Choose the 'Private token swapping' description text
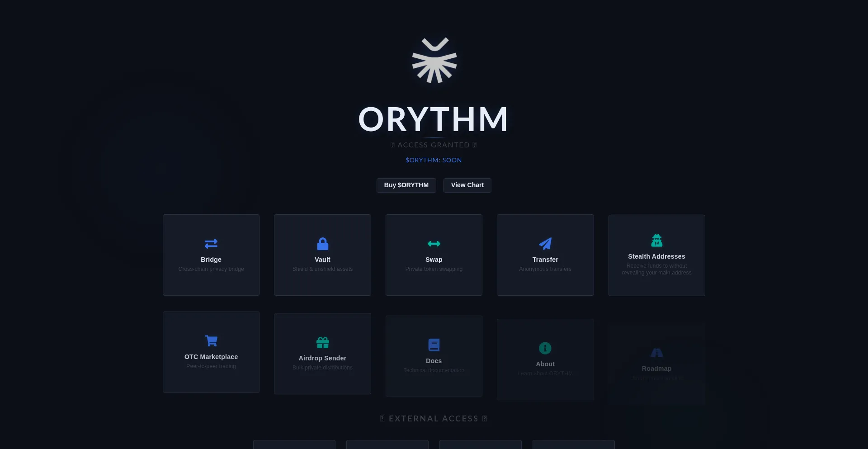 point(434,269)
